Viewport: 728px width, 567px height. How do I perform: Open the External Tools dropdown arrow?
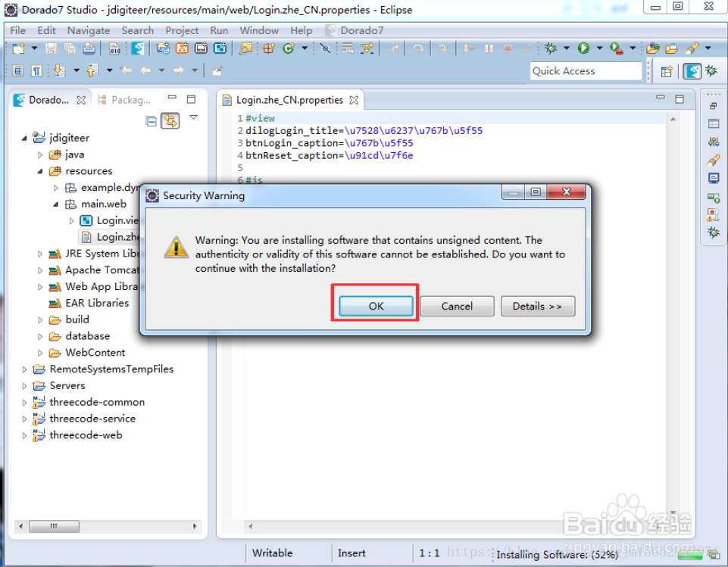click(633, 48)
